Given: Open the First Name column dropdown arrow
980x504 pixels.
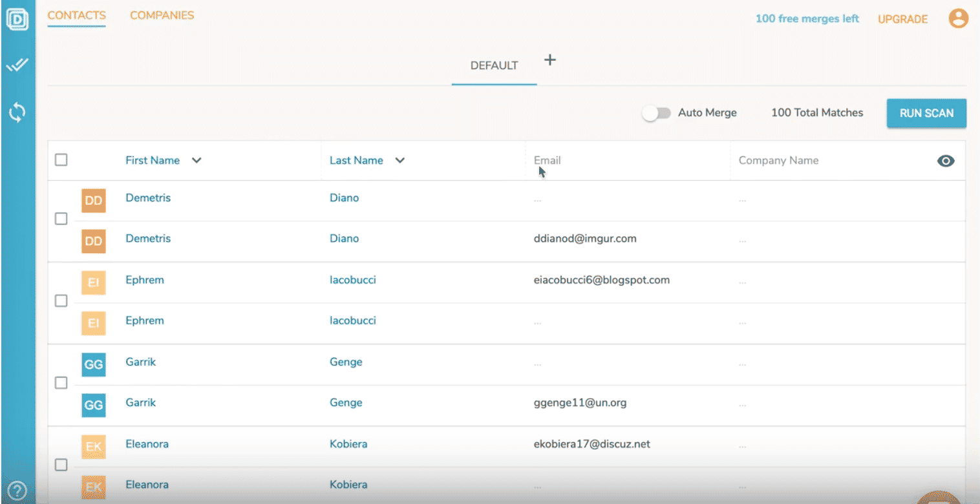Looking at the screenshot, I should click(x=197, y=160).
